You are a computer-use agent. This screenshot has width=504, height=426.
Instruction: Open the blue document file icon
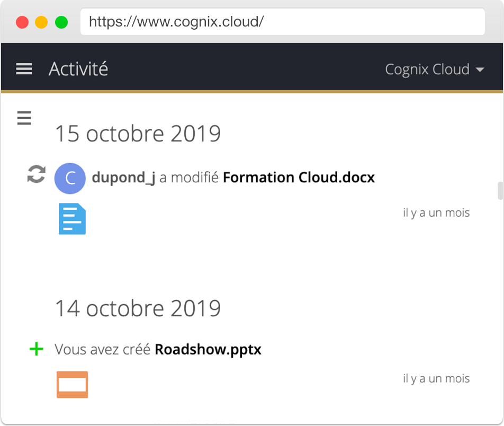pyautogui.click(x=73, y=219)
